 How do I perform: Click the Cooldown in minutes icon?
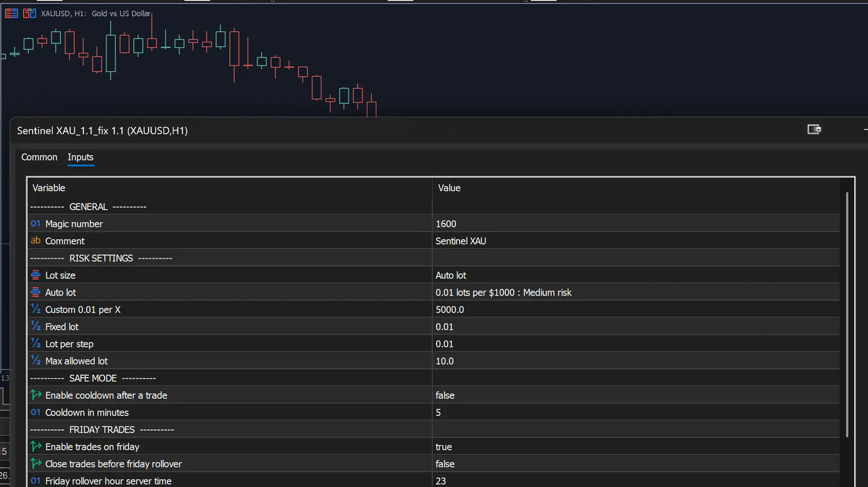click(x=35, y=413)
